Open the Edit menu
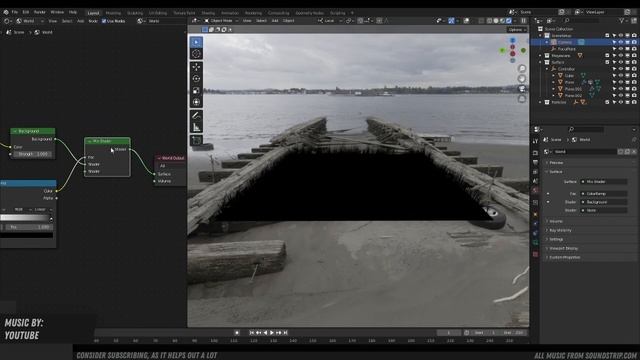 pyautogui.click(x=26, y=12)
